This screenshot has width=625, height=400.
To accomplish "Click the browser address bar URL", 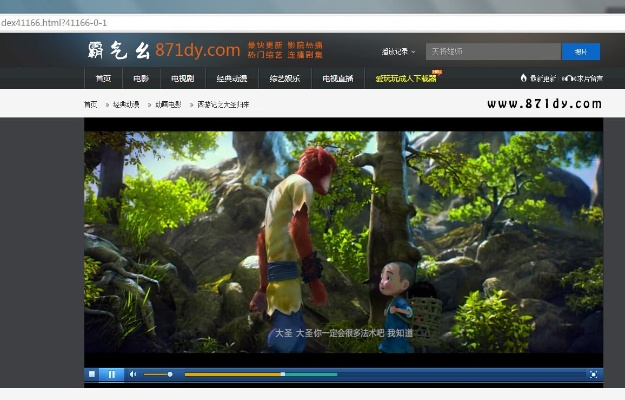I will (x=55, y=22).
